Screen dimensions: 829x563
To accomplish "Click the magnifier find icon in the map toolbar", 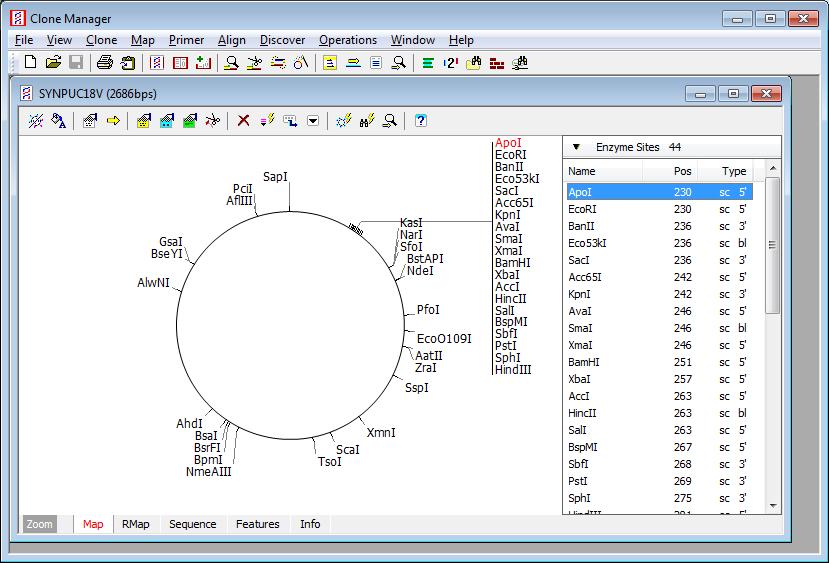I will [390, 121].
